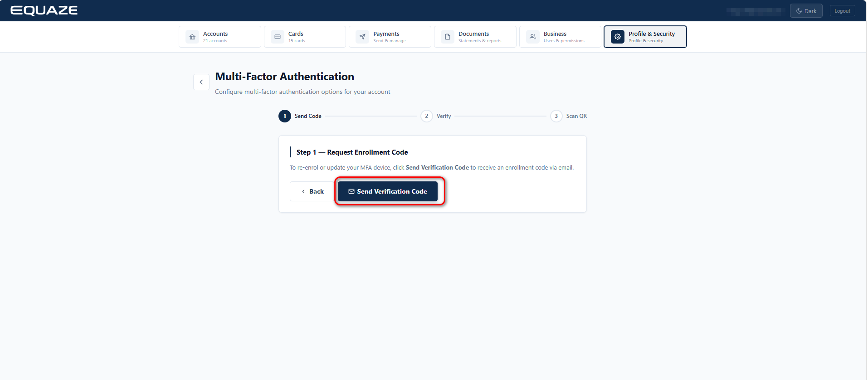Viewport: 868px width, 380px height.
Task: Click the EQUAZE logo
Action: (x=44, y=10)
